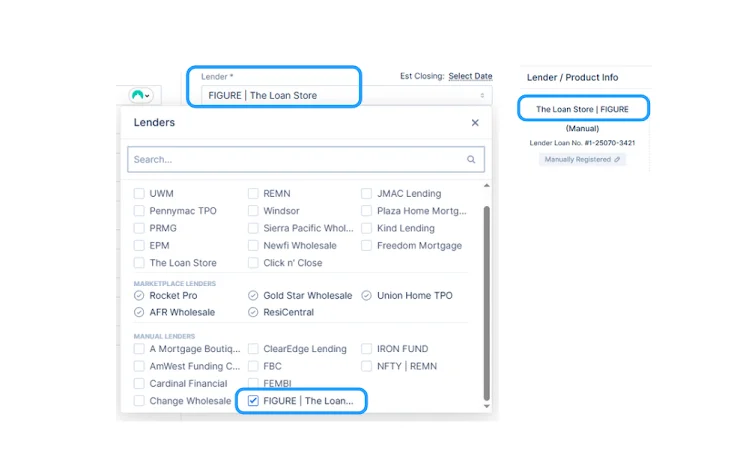Check the UWM lender checkbox
The height and width of the screenshot is (468, 740).
pos(139,193)
